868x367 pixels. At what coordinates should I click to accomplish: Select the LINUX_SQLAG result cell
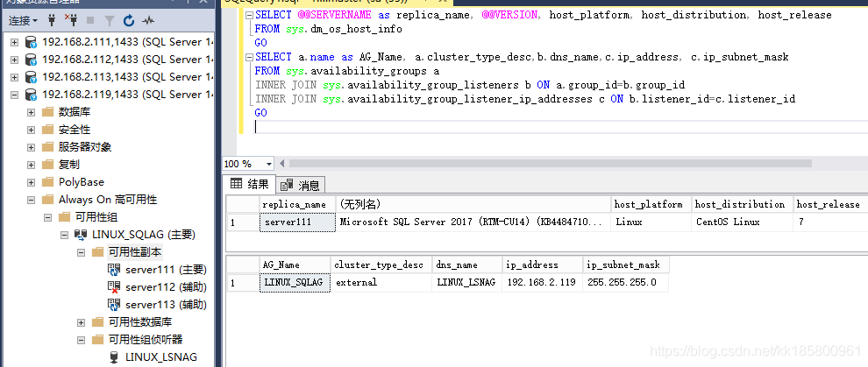pos(295,282)
